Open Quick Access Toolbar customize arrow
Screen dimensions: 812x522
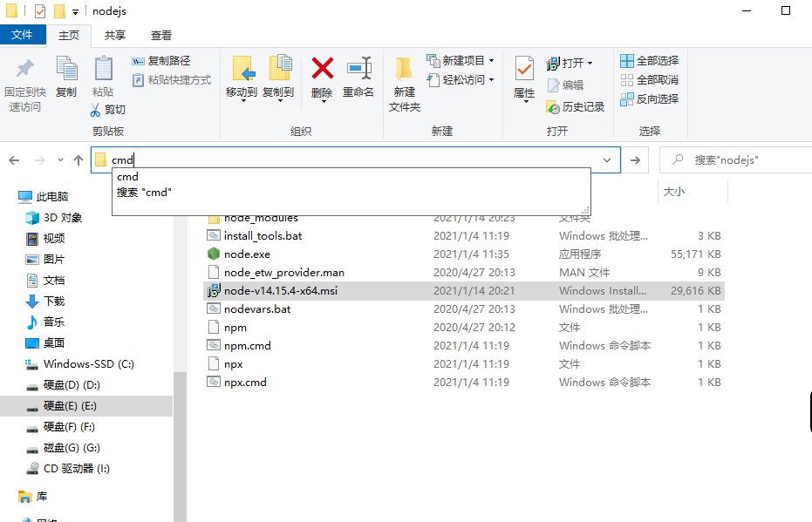pos(76,11)
